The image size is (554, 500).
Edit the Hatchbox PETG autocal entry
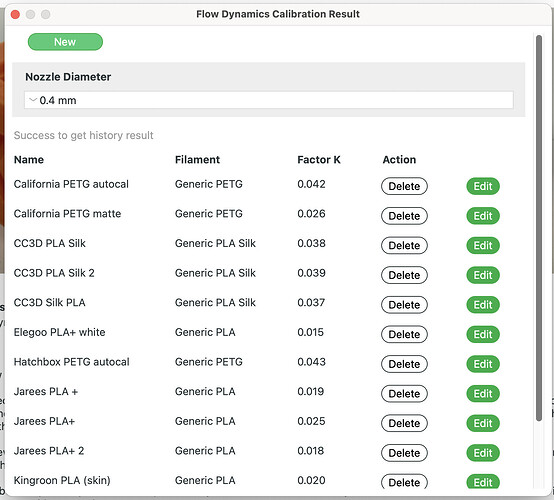pyautogui.click(x=483, y=364)
